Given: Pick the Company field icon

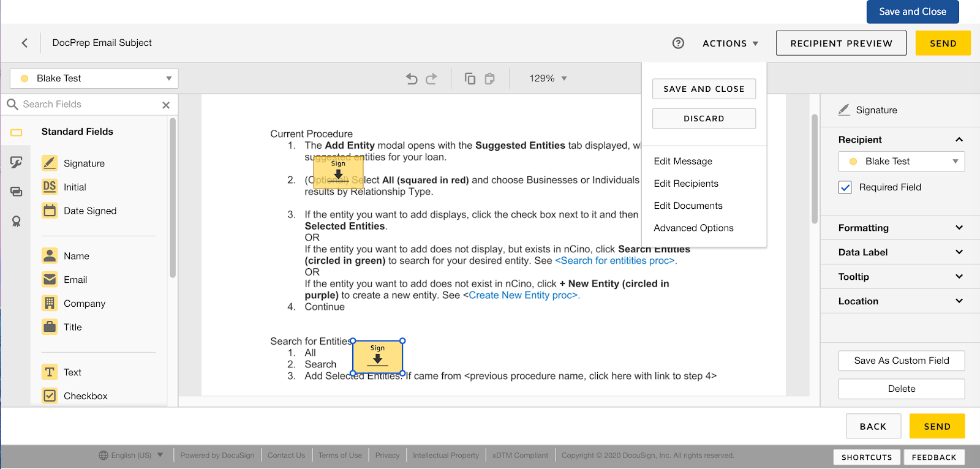Looking at the screenshot, I should tap(50, 303).
